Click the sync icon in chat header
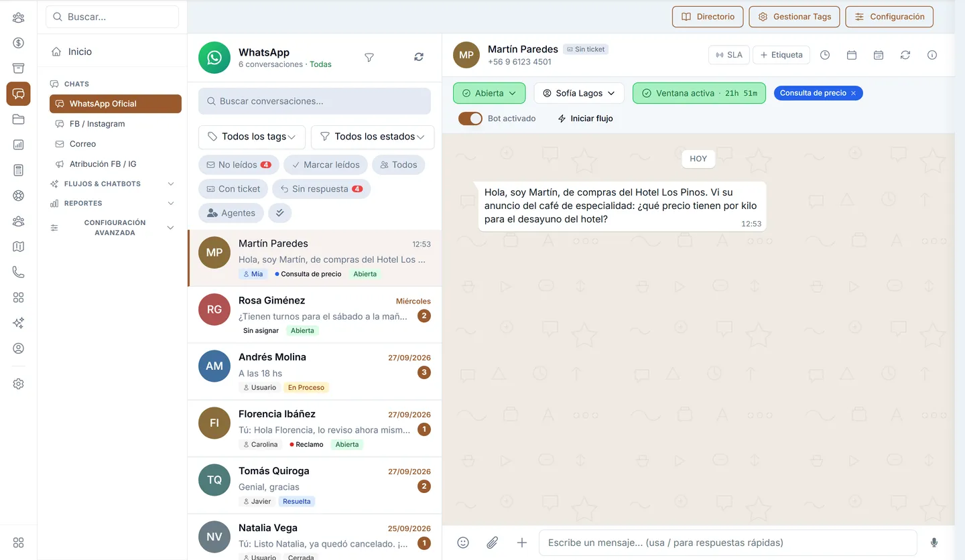Image resolution: width=965 pixels, height=560 pixels. 905,55
